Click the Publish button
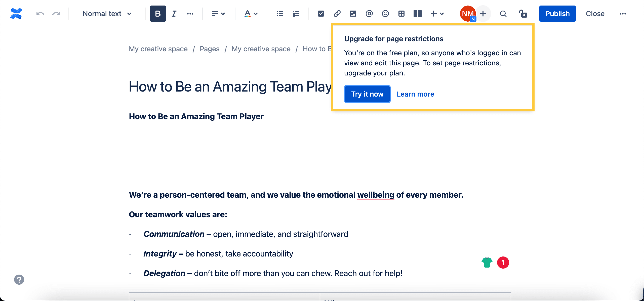This screenshot has height=301, width=644. 557,14
